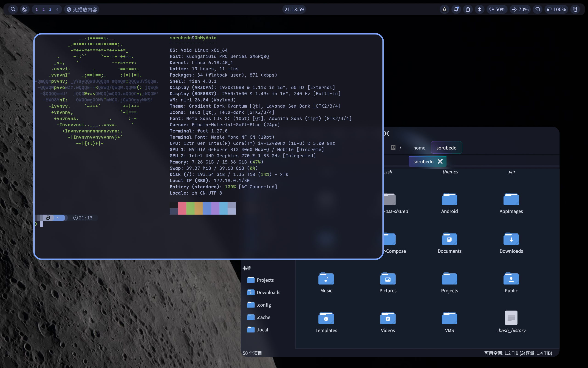The width and height of the screenshot is (588, 368).
Task: Click the green color block in terminal
Action: tap(190, 208)
